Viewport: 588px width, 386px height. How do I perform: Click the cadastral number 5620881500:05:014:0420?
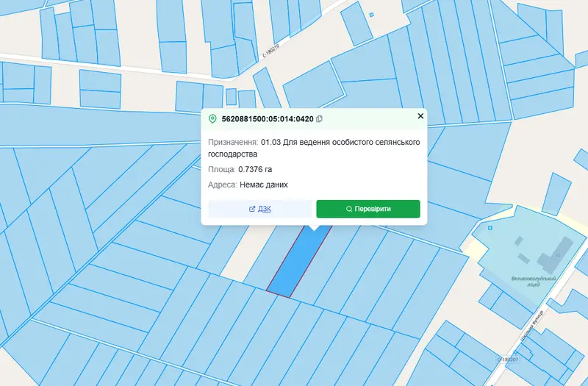[268, 119]
